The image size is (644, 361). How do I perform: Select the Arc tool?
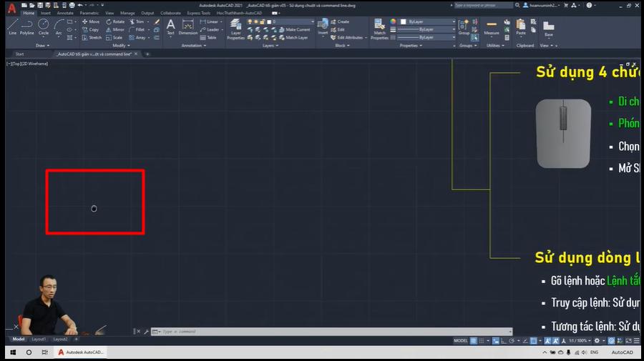(59, 26)
